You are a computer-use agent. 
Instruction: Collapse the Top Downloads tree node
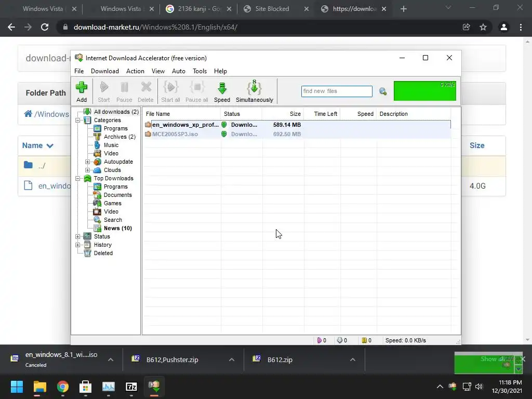click(78, 179)
